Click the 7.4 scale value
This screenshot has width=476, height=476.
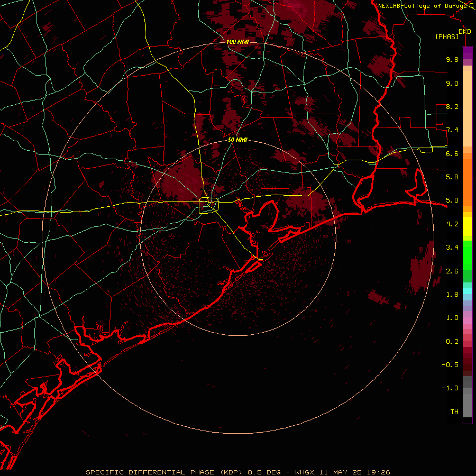[x=452, y=130]
